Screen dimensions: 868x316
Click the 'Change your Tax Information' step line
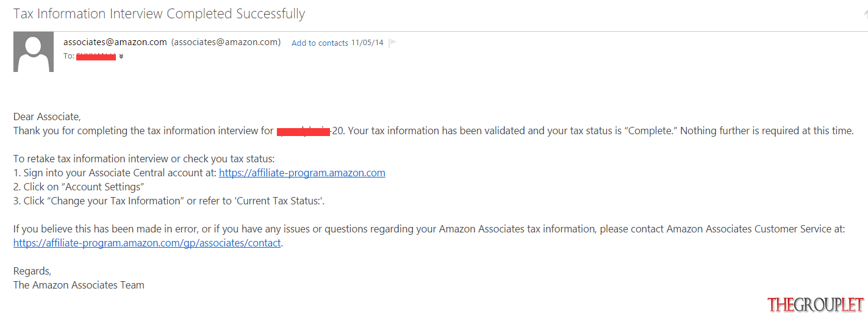coord(169,201)
